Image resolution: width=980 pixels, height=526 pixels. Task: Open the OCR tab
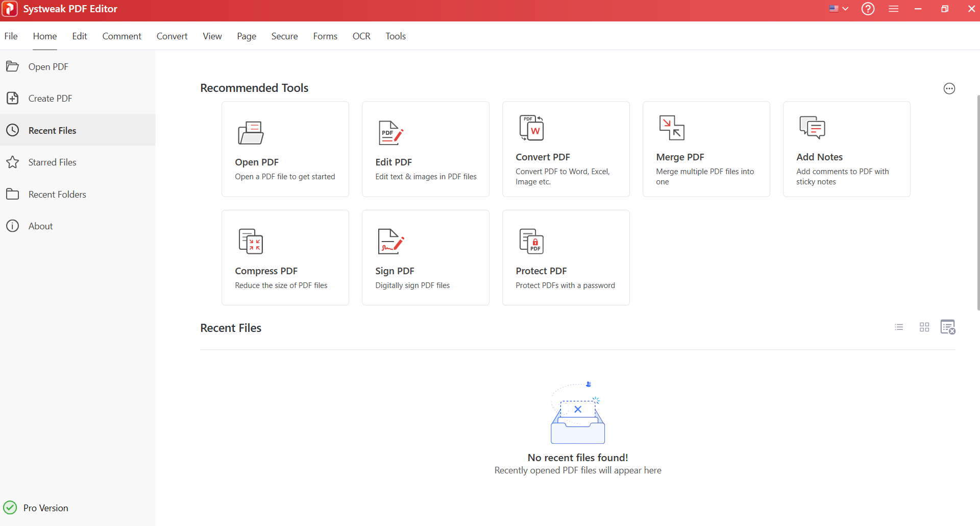click(361, 36)
